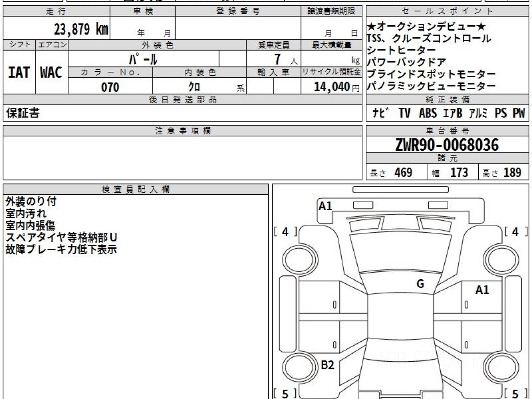Screen dimensions: 532x399
Task: Select the interior color クロ
Action: click(x=194, y=87)
